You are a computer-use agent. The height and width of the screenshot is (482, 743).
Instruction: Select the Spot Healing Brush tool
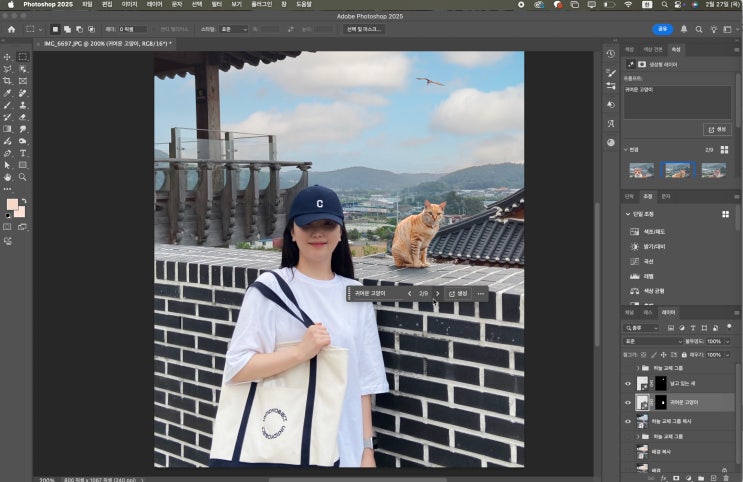pyautogui.click(x=23, y=93)
